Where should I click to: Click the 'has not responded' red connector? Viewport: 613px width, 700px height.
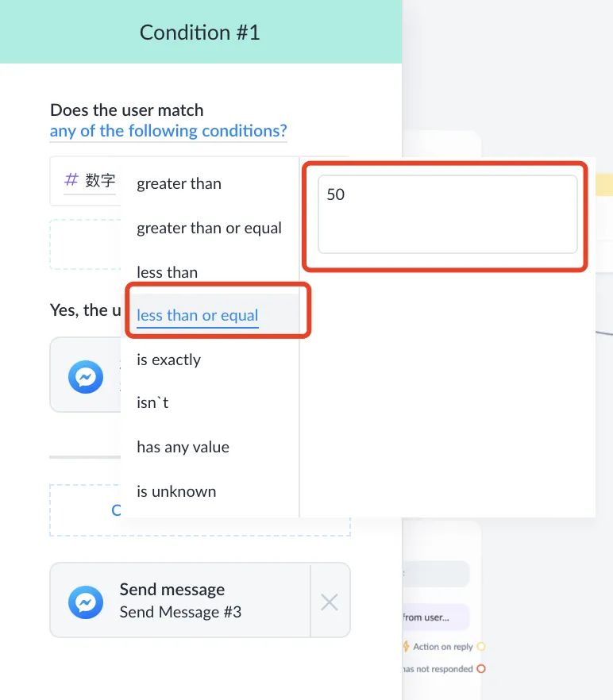[481, 669]
